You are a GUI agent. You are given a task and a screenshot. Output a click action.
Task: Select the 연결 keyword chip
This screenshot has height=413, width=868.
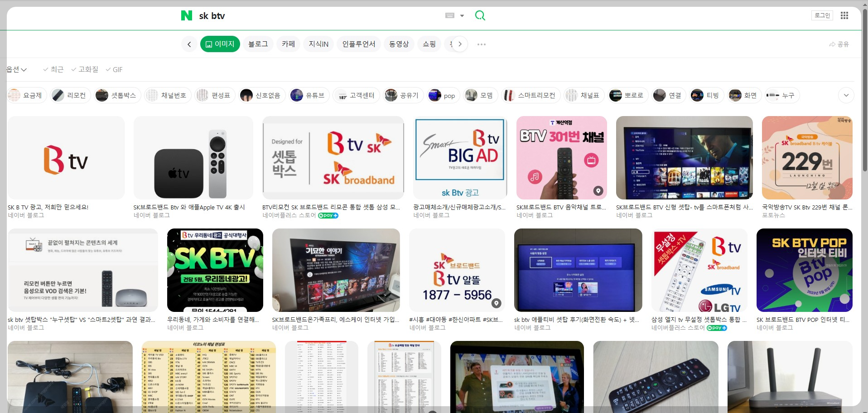pyautogui.click(x=669, y=95)
